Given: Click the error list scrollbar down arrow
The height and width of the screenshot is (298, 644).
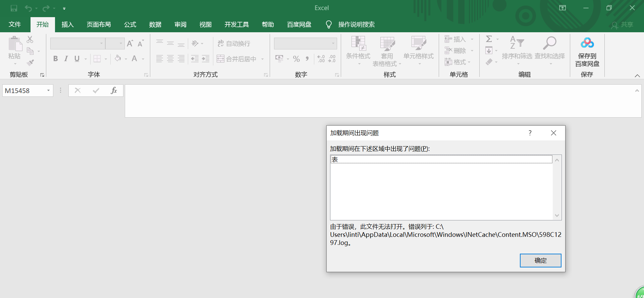Looking at the screenshot, I should tap(557, 216).
